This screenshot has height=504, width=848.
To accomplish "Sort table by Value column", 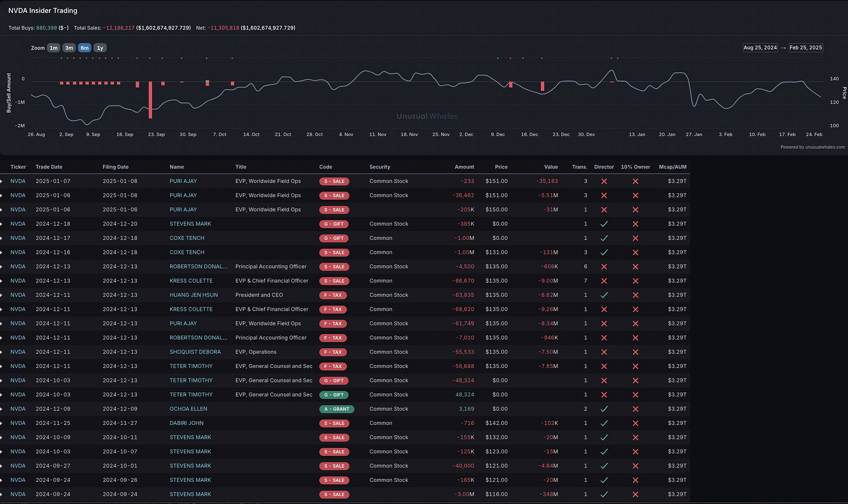I will (550, 167).
